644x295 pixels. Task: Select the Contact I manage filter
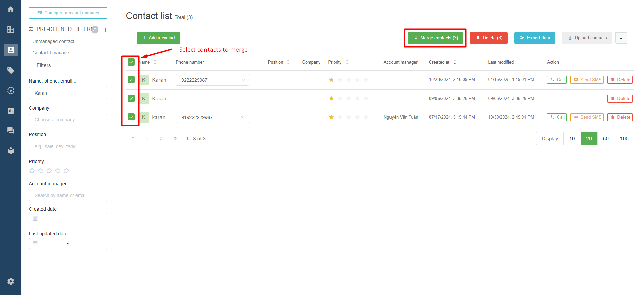(51, 53)
